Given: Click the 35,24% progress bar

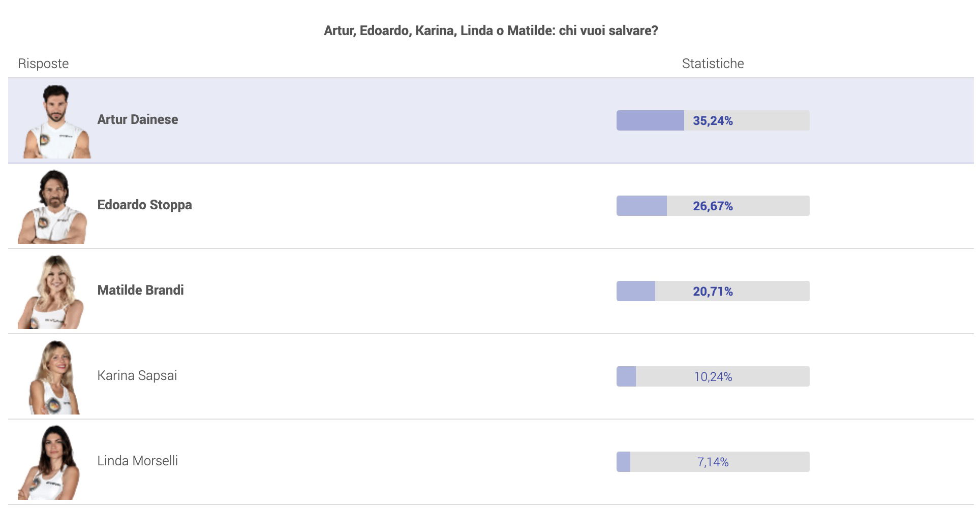Looking at the screenshot, I should 713,120.
